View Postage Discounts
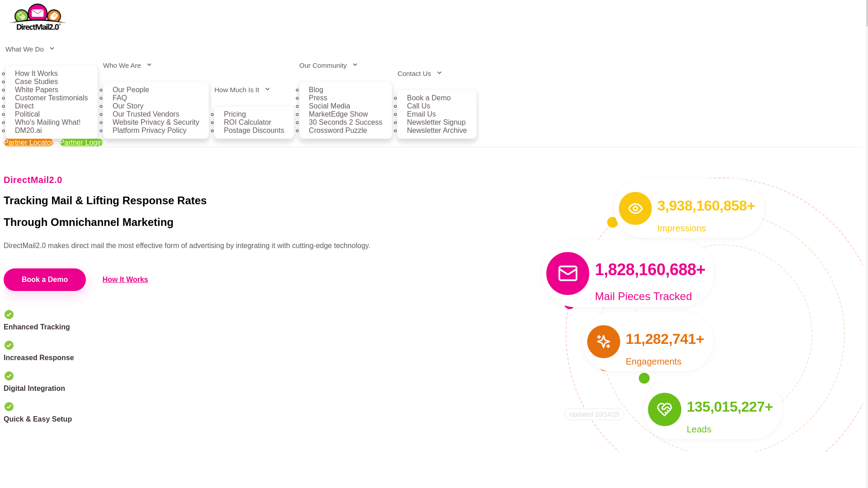 pos(254,130)
